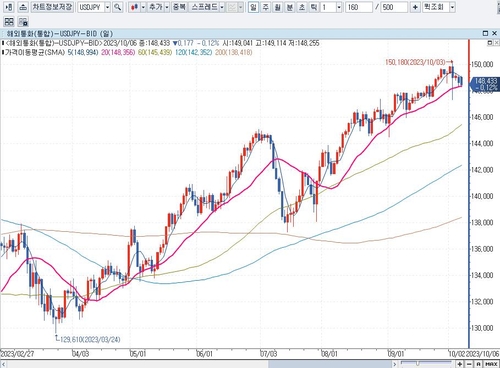Click the 해외통화(통합)-USDJPY-BID chart tab title

point(60,34)
